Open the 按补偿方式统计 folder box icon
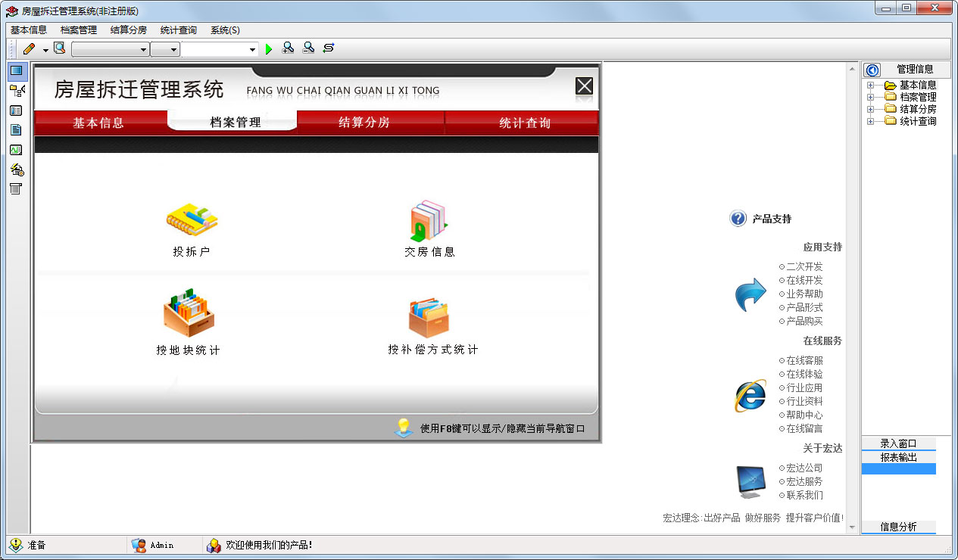Screen dimensions: 958x560 [429, 317]
